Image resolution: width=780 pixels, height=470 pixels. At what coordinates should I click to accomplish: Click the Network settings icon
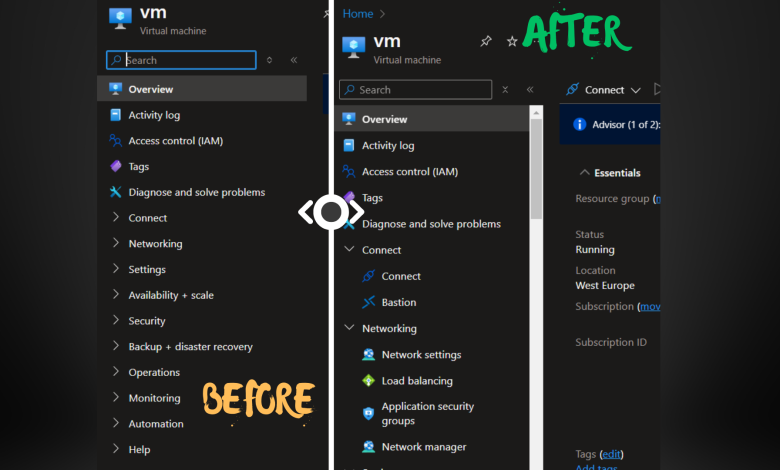tap(368, 355)
